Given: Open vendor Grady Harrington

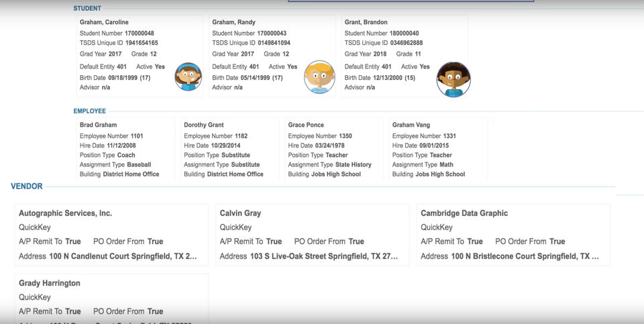Looking at the screenshot, I should point(112,299).
